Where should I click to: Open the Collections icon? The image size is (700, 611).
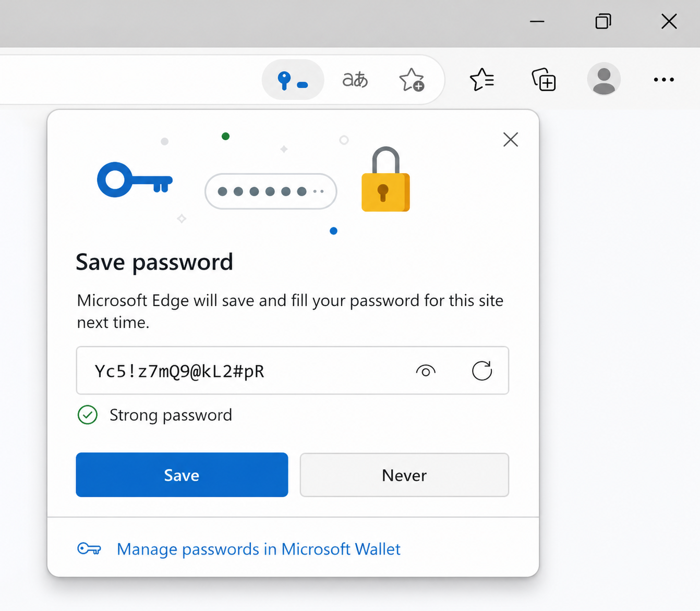point(544,80)
